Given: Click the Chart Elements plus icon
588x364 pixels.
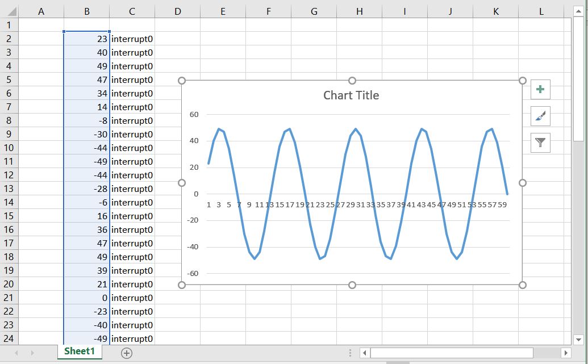Looking at the screenshot, I should pos(540,90).
